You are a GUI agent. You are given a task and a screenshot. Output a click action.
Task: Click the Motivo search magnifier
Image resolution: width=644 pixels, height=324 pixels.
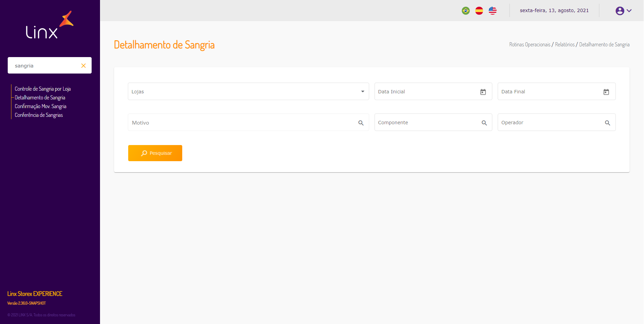tap(361, 123)
